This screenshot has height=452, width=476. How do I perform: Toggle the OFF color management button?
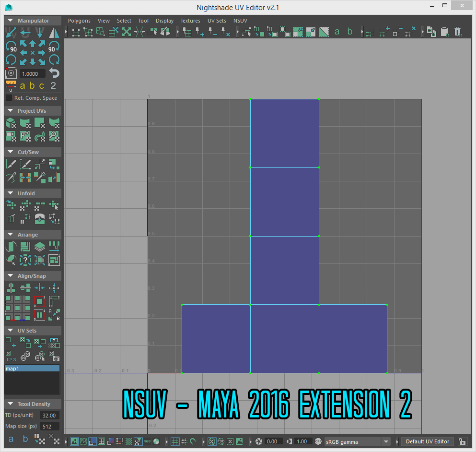tap(318, 441)
